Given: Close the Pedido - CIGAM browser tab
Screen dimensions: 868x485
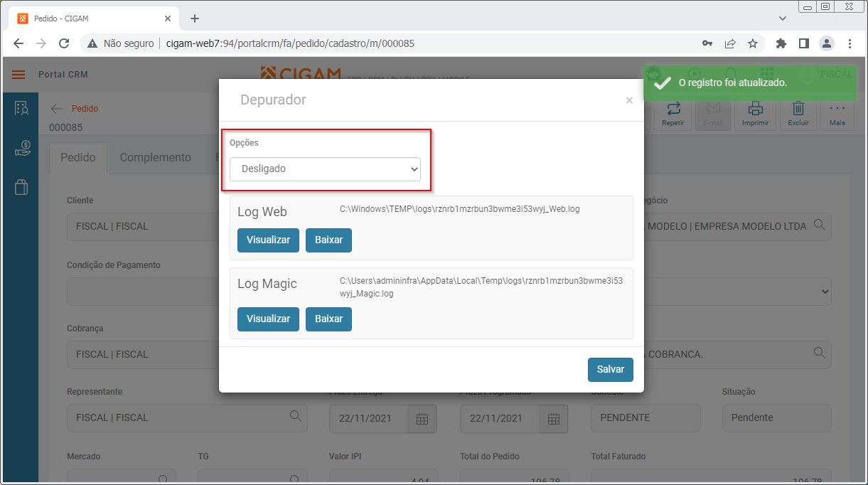Looking at the screenshot, I should pos(168,18).
